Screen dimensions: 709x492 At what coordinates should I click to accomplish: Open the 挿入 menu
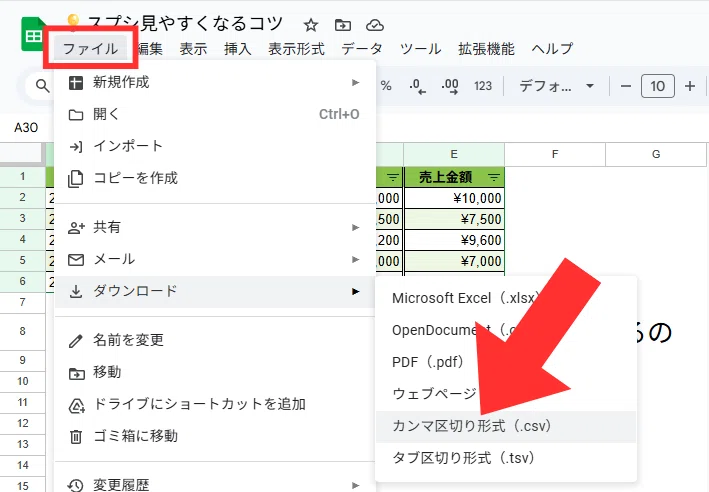[x=237, y=48]
